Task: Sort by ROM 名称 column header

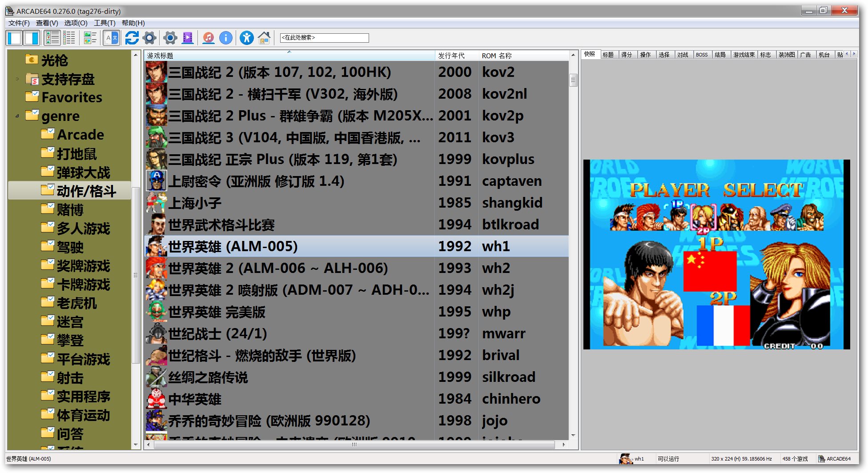Action: click(x=524, y=56)
